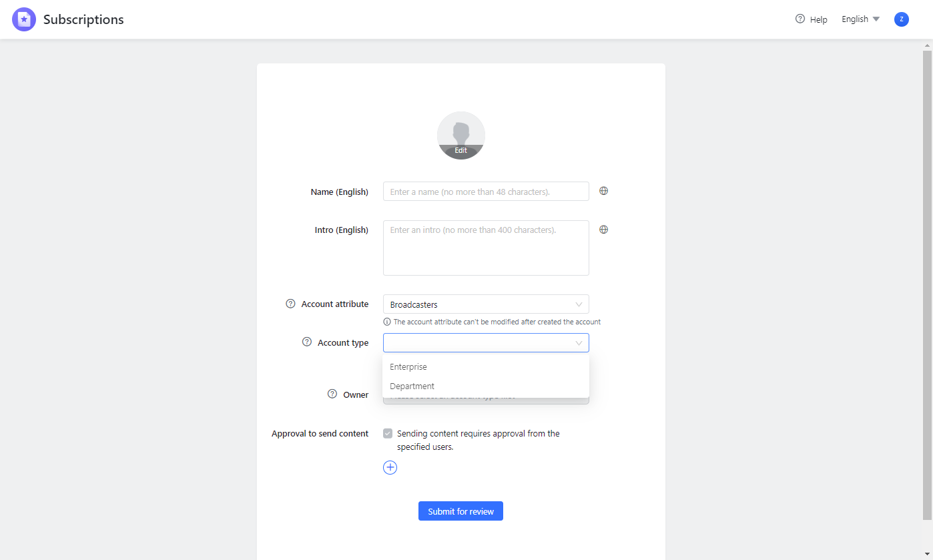
Task: Click the globe icon beside Intro field
Action: pyautogui.click(x=603, y=229)
